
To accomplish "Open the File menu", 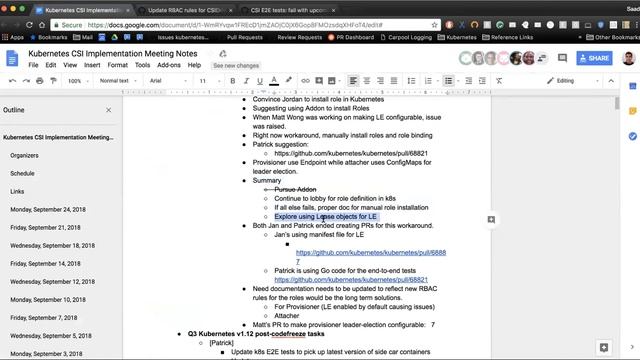I will tap(33, 65).
